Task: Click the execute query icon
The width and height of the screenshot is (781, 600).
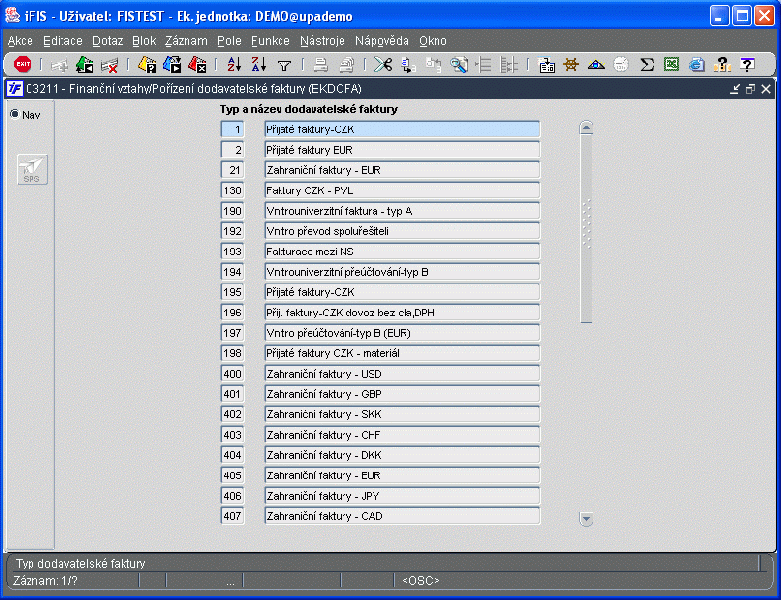Action: pyautogui.click(x=172, y=64)
